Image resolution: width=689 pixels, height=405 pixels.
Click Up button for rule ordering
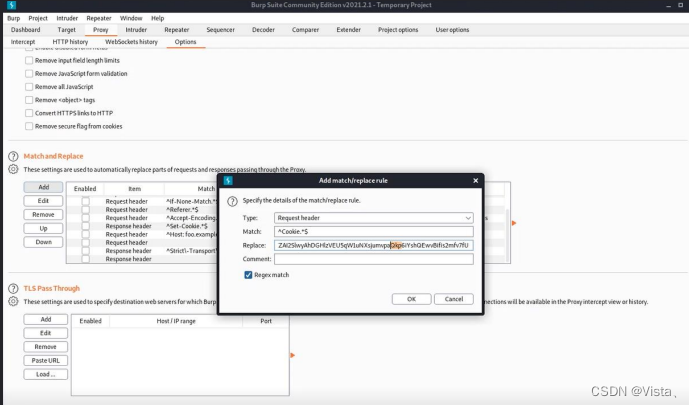click(44, 228)
